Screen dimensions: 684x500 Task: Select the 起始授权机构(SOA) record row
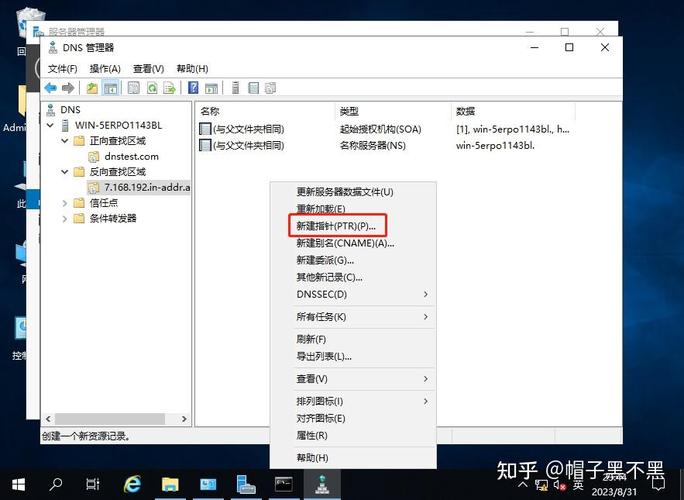pos(384,129)
